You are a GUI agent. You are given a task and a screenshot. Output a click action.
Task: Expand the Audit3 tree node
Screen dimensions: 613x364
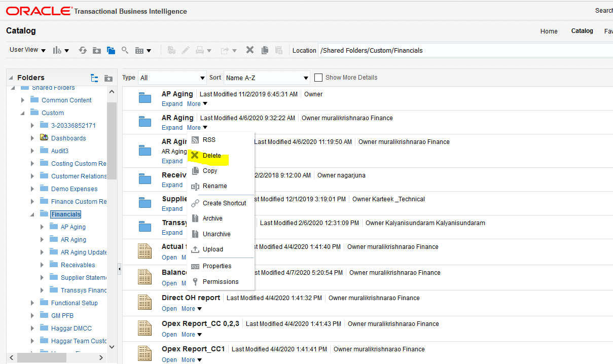coord(32,151)
